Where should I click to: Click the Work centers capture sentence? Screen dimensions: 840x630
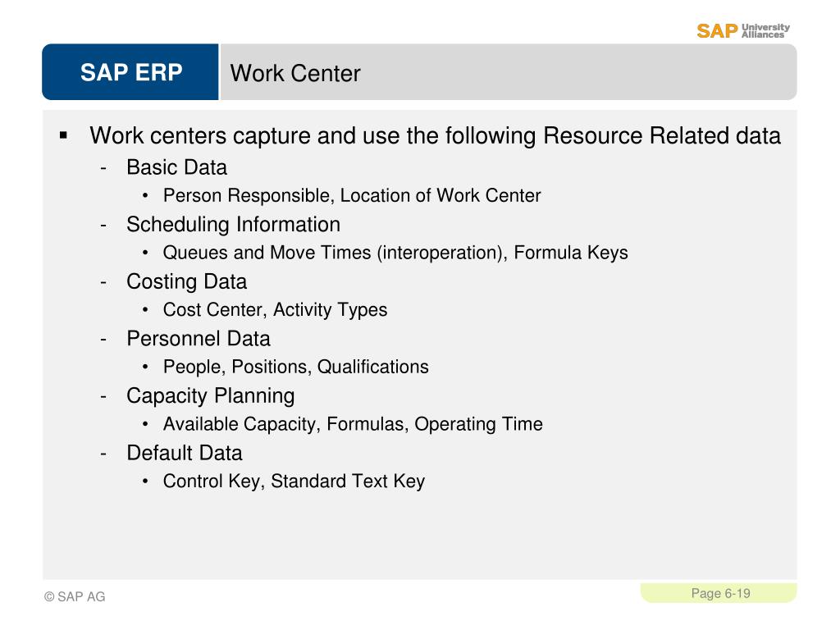coord(435,136)
